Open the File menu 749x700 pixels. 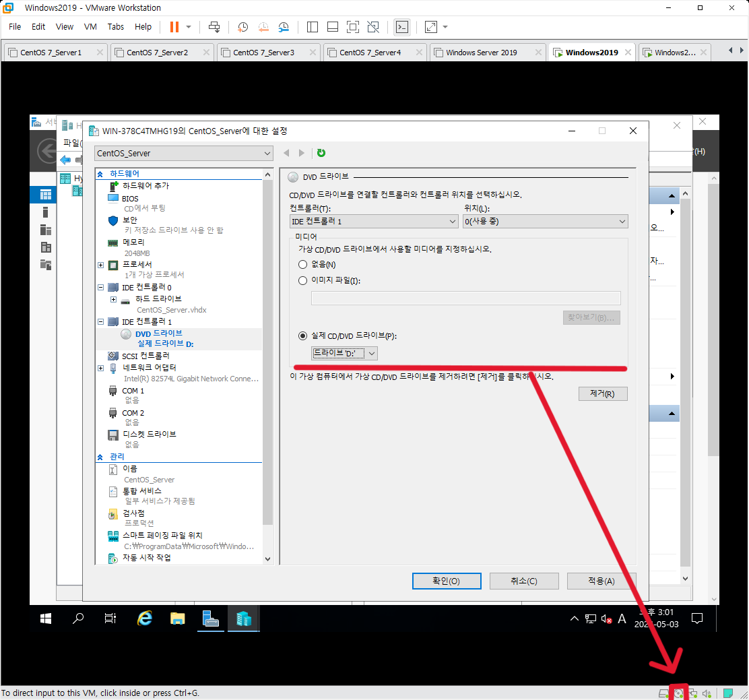[x=15, y=27]
